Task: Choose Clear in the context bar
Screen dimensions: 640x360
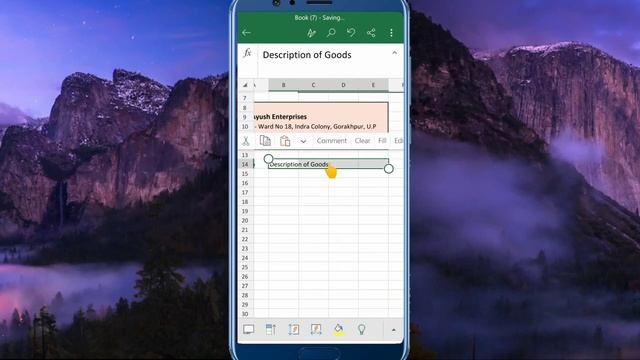Action: coord(362,141)
